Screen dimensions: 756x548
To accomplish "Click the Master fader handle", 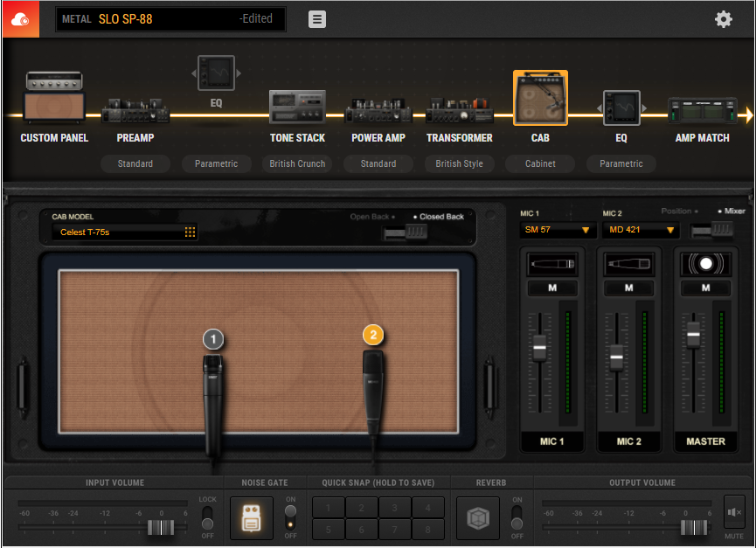I will pos(693,334).
